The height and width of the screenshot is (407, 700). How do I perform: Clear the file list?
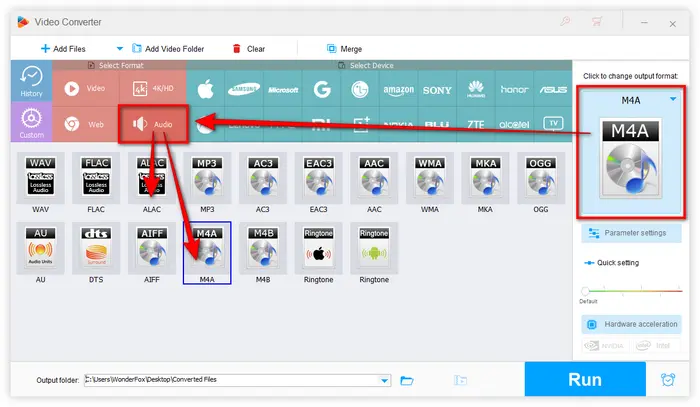(249, 49)
